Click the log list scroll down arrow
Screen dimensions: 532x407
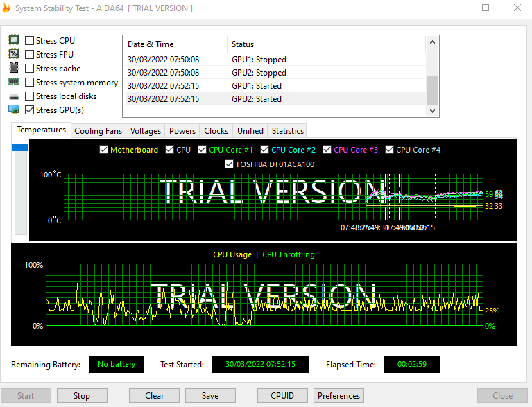click(432, 110)
